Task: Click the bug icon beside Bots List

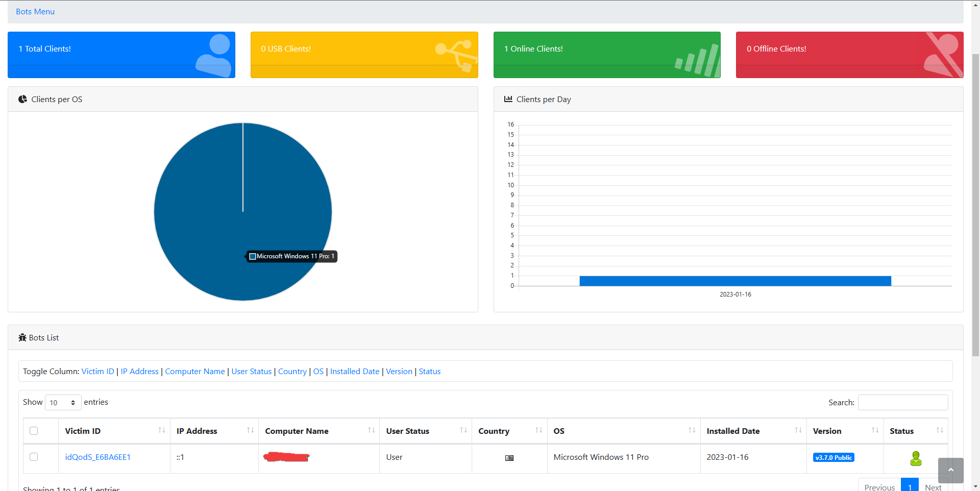Action: coord(22,337)
